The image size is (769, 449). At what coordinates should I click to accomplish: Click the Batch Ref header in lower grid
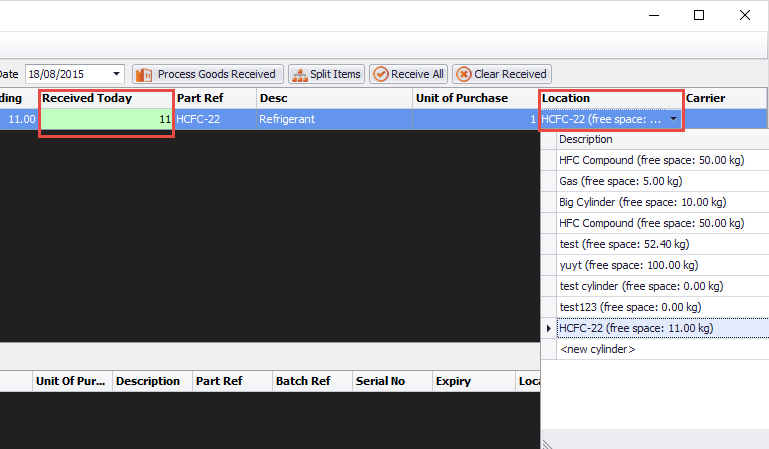[311, 381]
